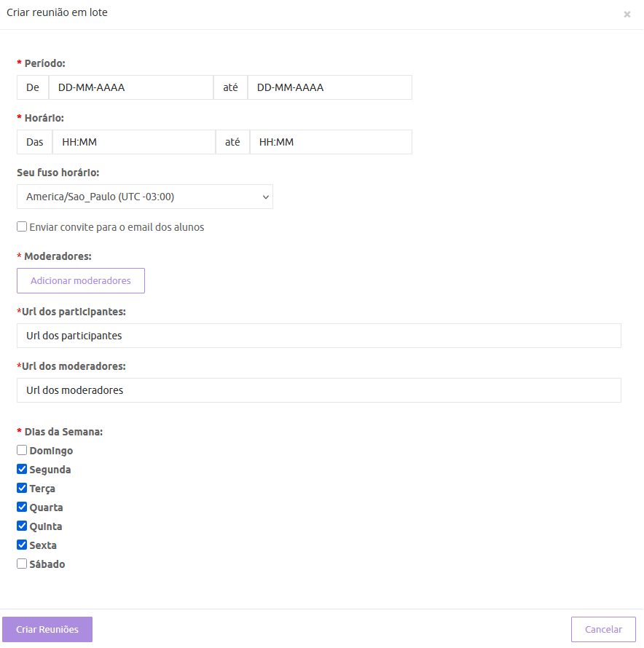Click the Url dos participantes field
Screen dimensions: 644x648
tap(318, 336)
